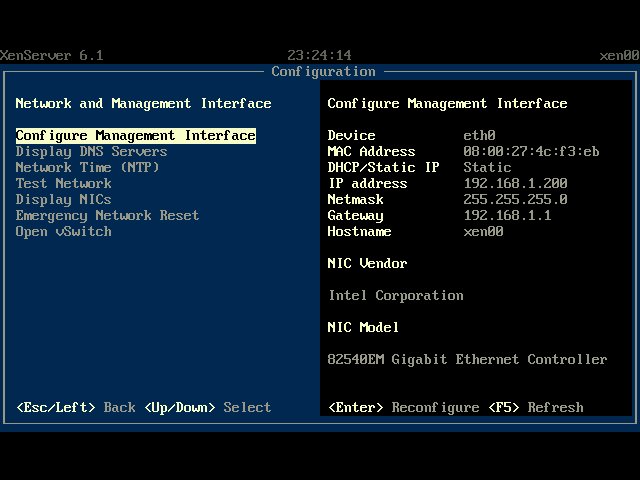This screenshot has width=640, height=480.
Task: Choose the Test Network entry
Action: coord(63,184)
